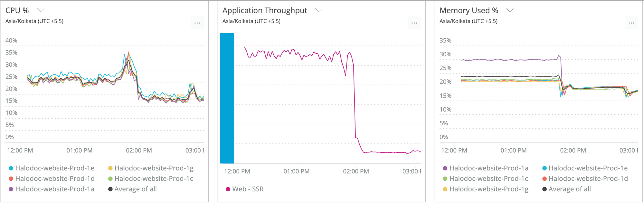Click the teal Halodoc-website-Prod-1e dot in Memory legend
This screenshot has width=644, height=204.
[545, 168]
